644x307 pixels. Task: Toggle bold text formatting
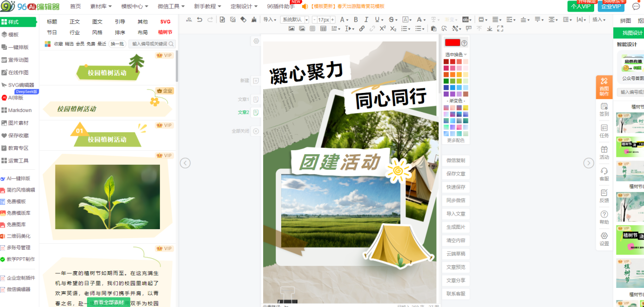(356, 20)
